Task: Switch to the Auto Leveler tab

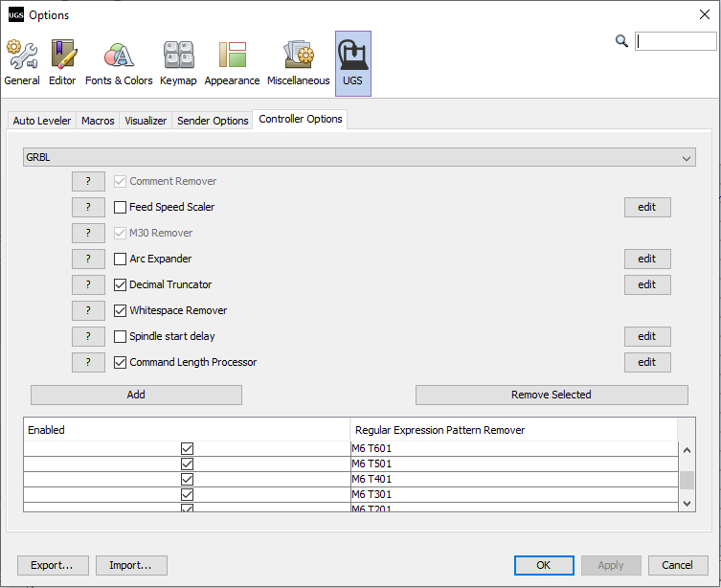Action: click(x=42, y=121)
